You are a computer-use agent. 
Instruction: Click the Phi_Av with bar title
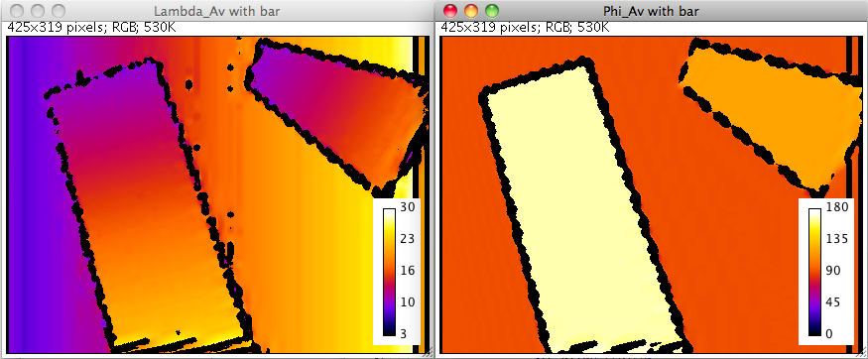pos(651,11)
